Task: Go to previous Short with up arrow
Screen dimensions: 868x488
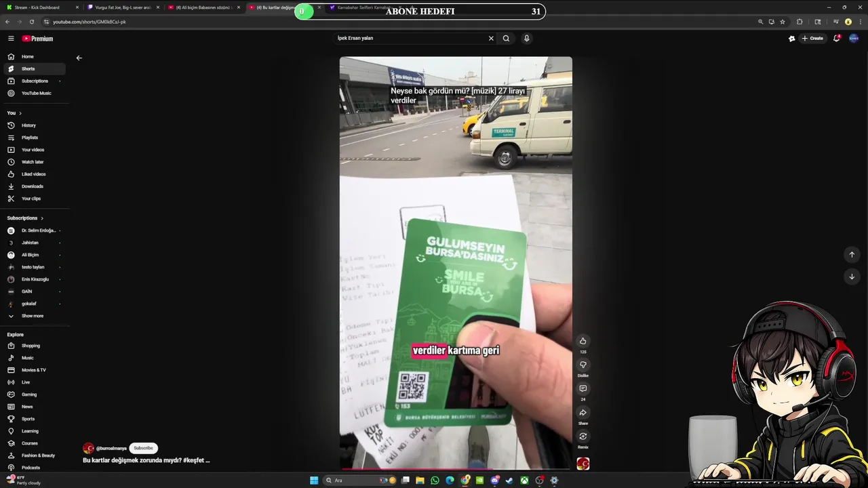Action: [852, 255]
